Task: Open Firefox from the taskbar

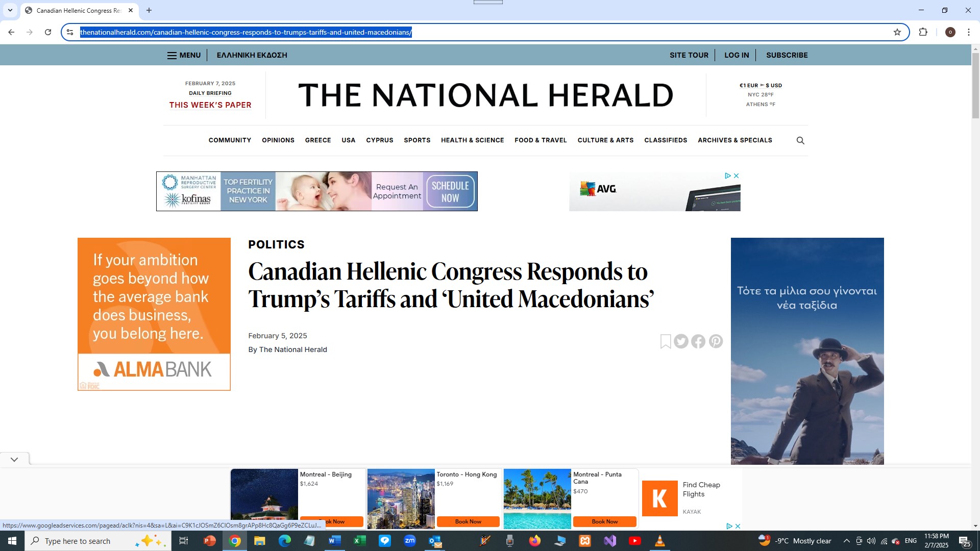Action: [535, 541]
